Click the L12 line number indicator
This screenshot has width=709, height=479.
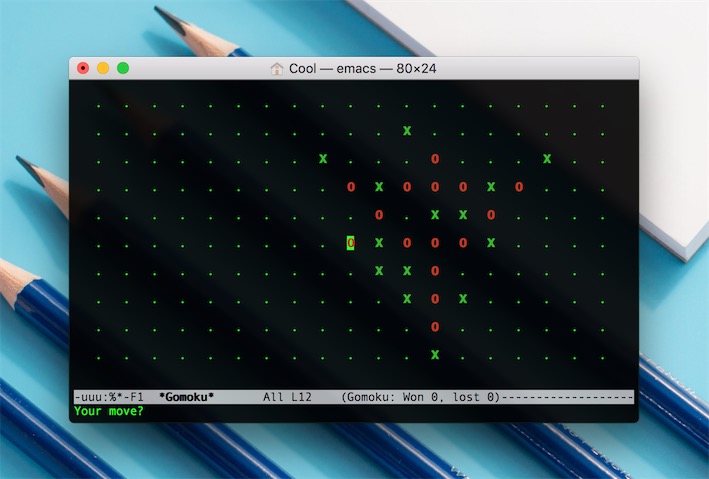tap(301, 397)
